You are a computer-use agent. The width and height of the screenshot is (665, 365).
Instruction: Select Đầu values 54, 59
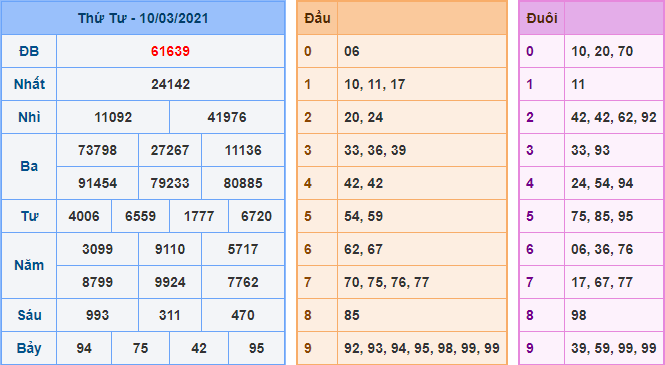pyautogui.click(x=363, y=217)
